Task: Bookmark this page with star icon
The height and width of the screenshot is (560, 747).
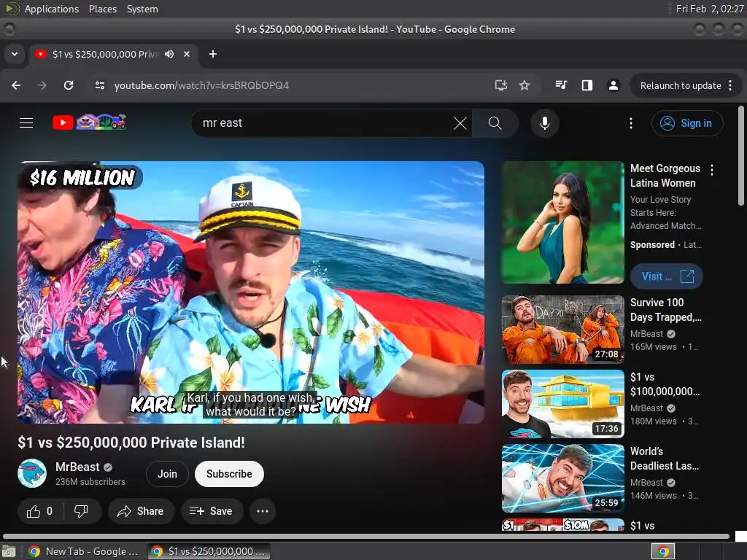Action: click(525, 85)
